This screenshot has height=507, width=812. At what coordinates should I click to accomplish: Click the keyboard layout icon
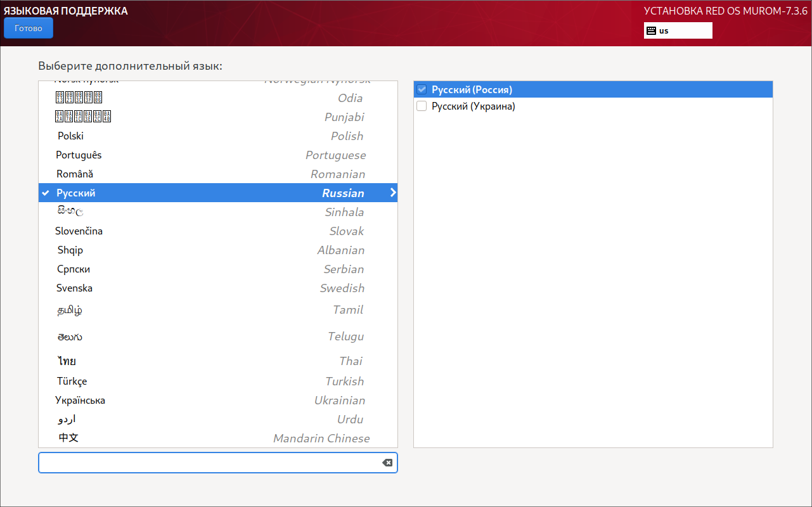click(x=651, y=30)
